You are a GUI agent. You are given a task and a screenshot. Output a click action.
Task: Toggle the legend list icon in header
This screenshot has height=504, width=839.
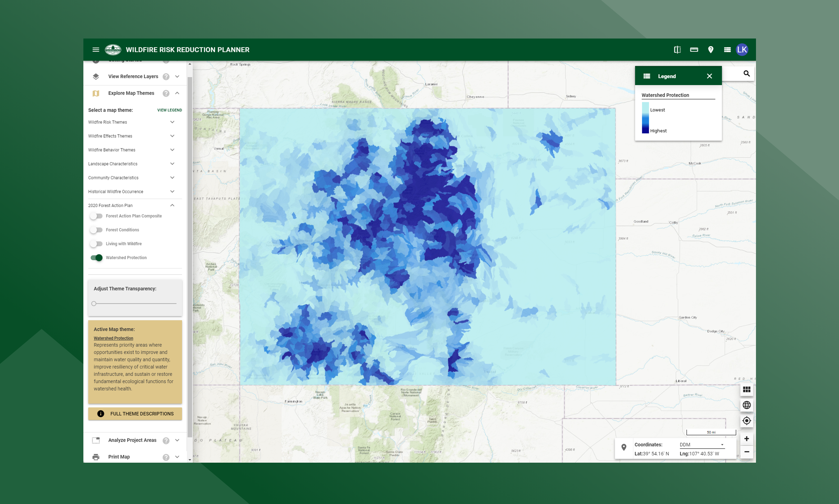(x=727, y=50)
